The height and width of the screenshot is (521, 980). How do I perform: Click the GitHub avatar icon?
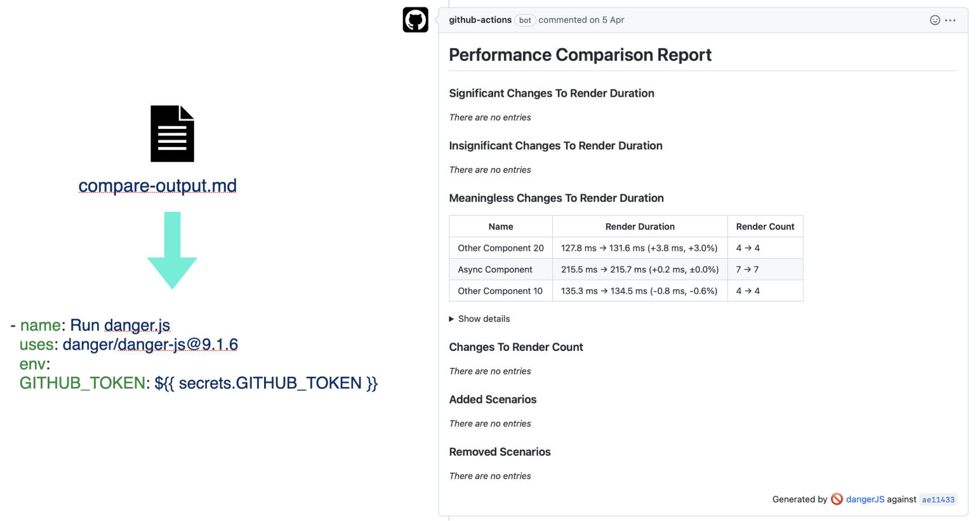click(x=415, y=20)
